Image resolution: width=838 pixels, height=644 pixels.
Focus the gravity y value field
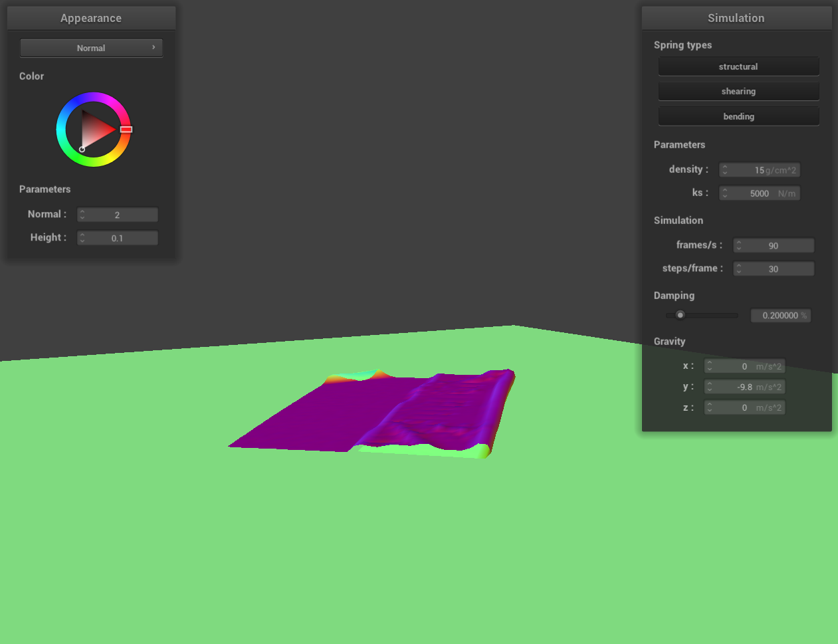point(748,387)
